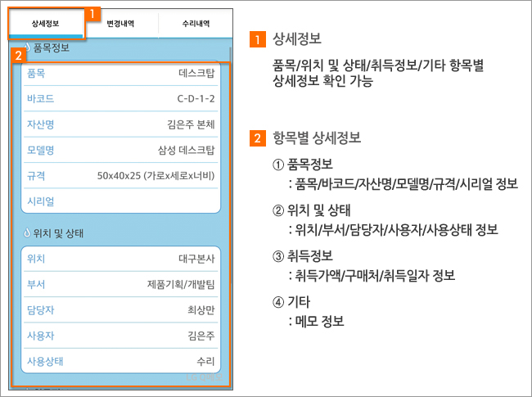Viewport: 532px width, 397px height.
Task: Click orange badge 1 beside the 상세정보 description heading
Action: tap(259, 39)
